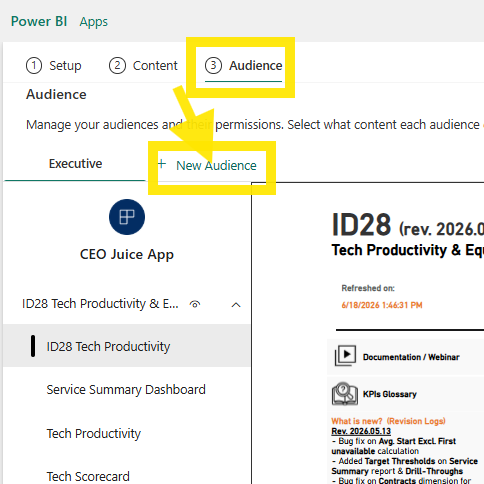Toggle visibility eye for ID28 Tech Productivity section
This screenshot has height=484, width=484.
point(195,304)
